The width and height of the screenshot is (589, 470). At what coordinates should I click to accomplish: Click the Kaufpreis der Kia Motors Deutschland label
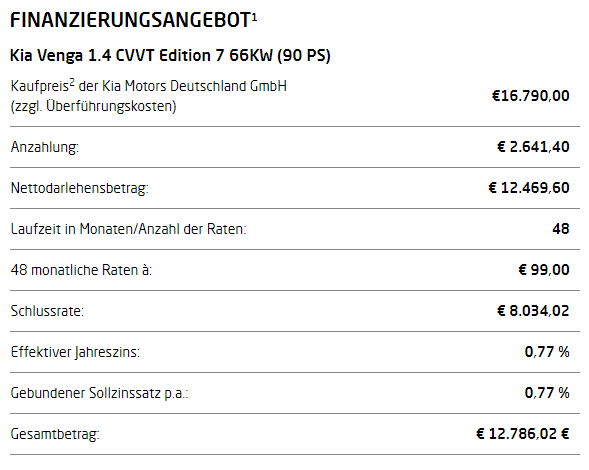tap(149, 96)
